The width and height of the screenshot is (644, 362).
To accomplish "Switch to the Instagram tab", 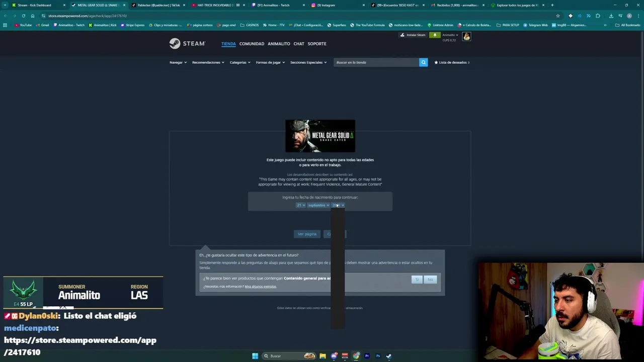I will [x=337, y=5].
